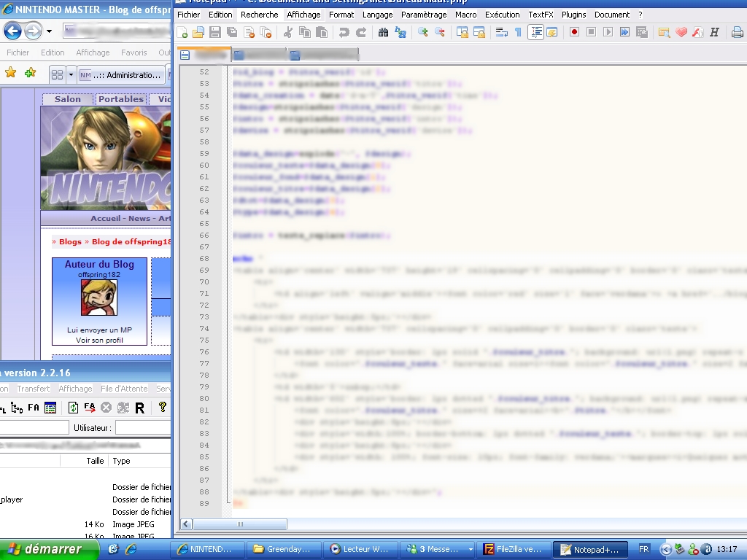Click the Notepad++ horizontal scrollbar thumb

point(239,524)
